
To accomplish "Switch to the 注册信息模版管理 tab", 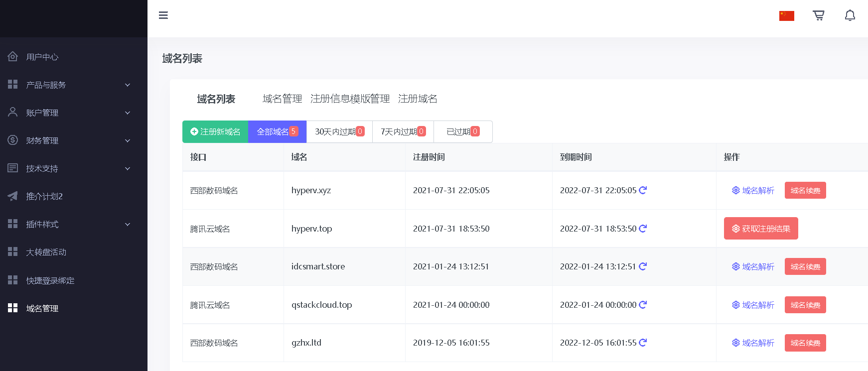I will [x=350, y=99].
